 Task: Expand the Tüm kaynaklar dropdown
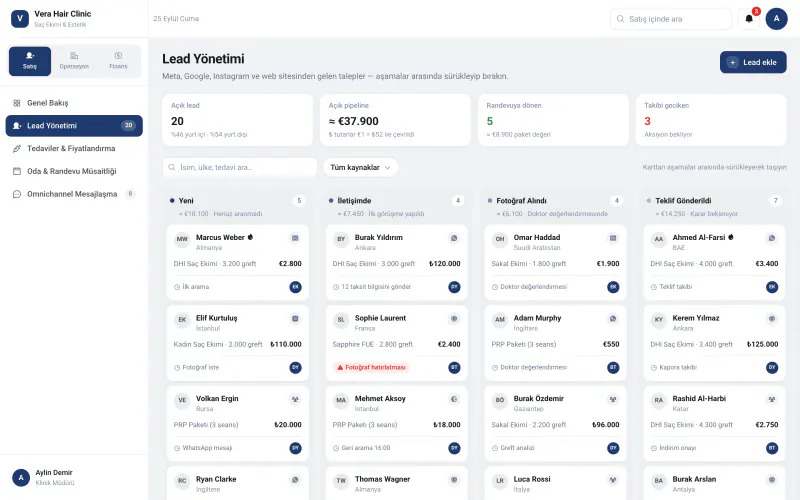point(360,167)
